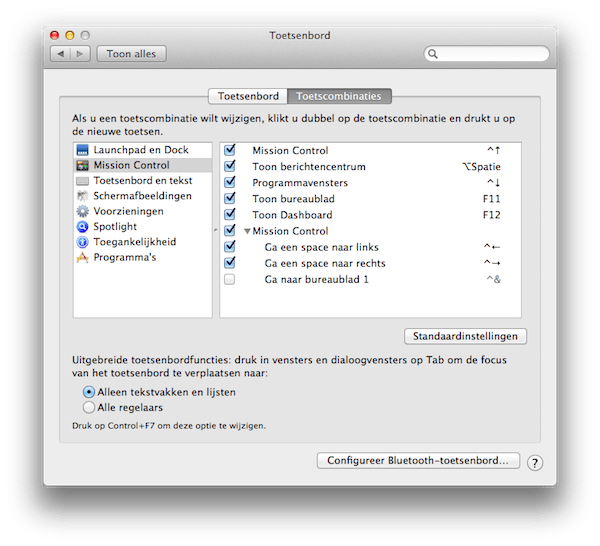Image resolution: width=600 pixels, height=546 pixels.
Task: Click the search magnifier icon
Action: click(x=433, y=54)
